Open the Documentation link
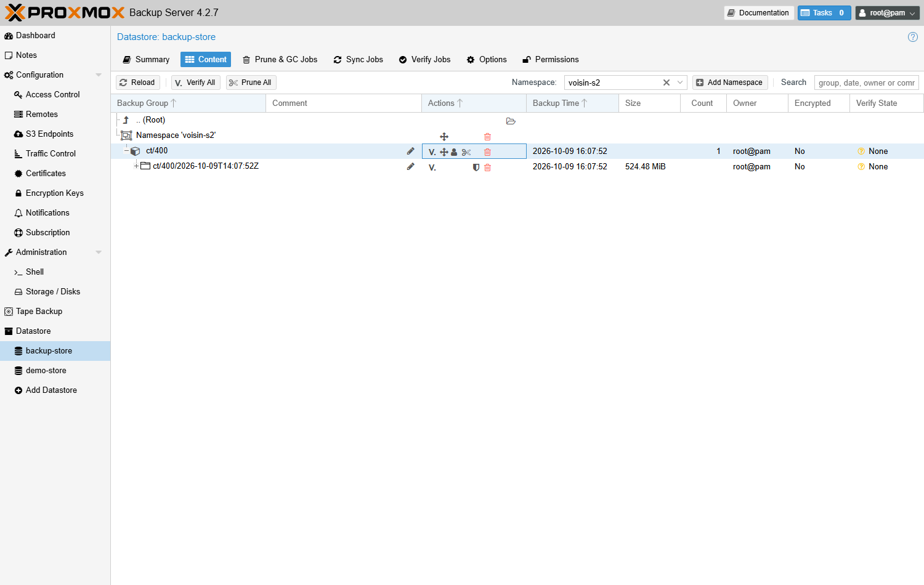The height and width of the screenshot is (585, 924). pyautogui.click(x=758, y=13)
